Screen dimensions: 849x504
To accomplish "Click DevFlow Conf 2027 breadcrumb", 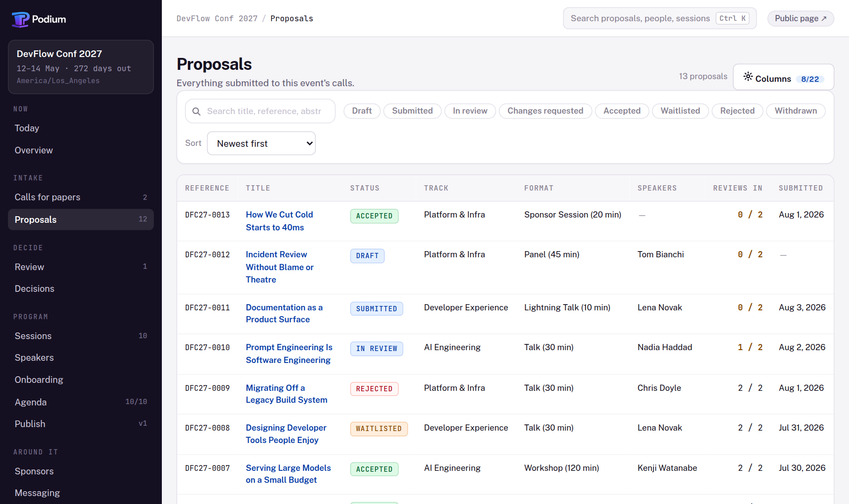I will (217, 19).
